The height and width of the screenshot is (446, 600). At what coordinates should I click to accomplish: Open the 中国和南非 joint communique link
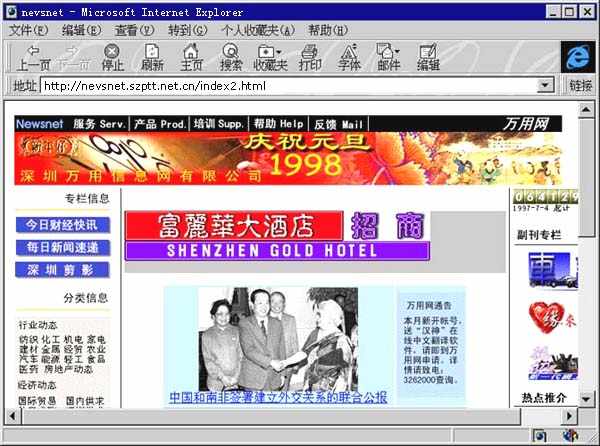(x=278, y=397)
